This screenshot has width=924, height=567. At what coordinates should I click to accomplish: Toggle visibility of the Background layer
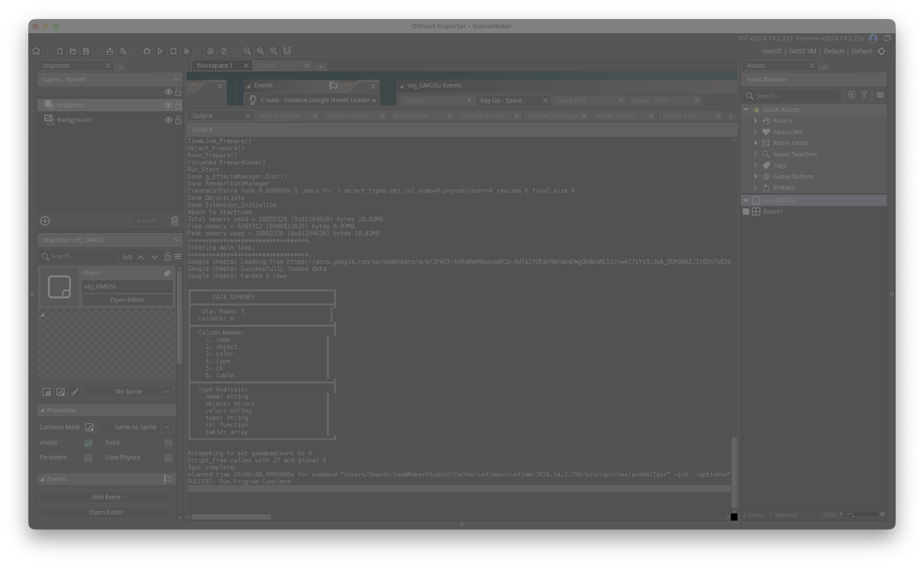168,120
